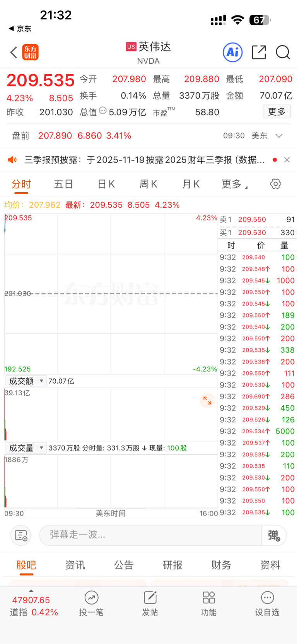This screenshot has width=297, height=644.
Task: Tap the trade row with volume 5000
Action: point(257,431)
